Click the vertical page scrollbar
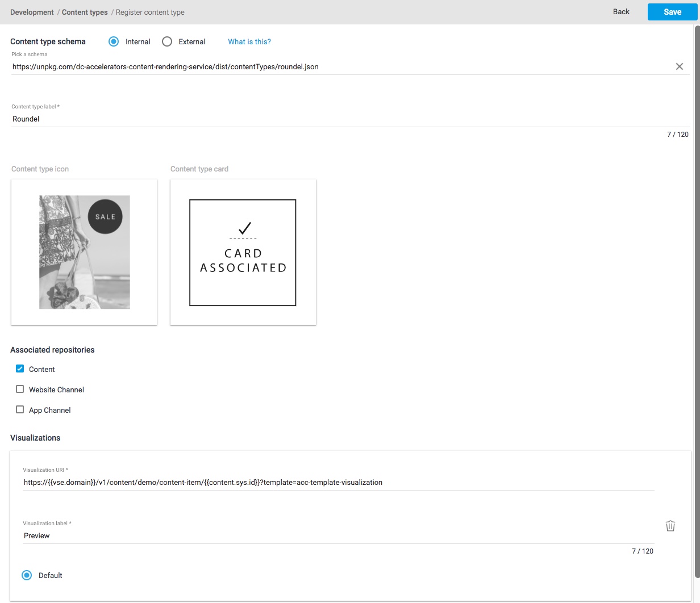This screenshot has width=700, height=603. pyautogui.click(x=697, y=284)
